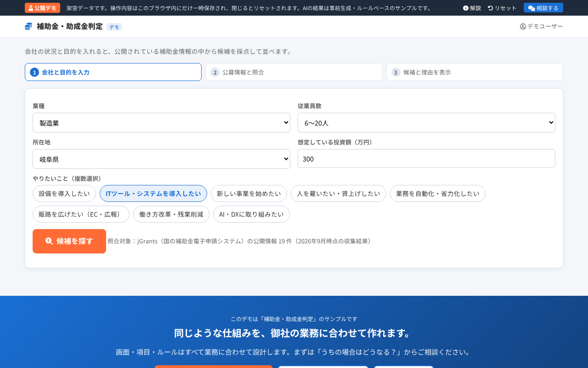Select step 2 公募情報と照合 tab
588x368 pixels.
294,72
